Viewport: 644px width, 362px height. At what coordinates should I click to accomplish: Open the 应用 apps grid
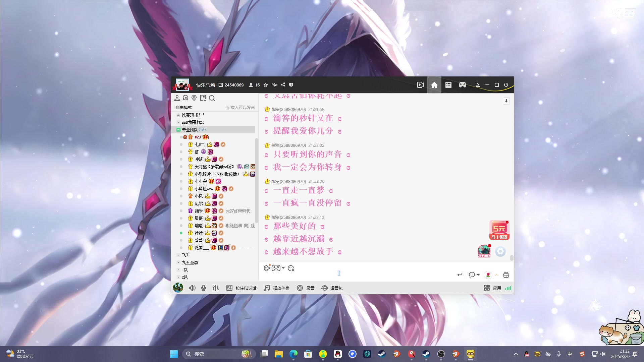tap(492, 288)
